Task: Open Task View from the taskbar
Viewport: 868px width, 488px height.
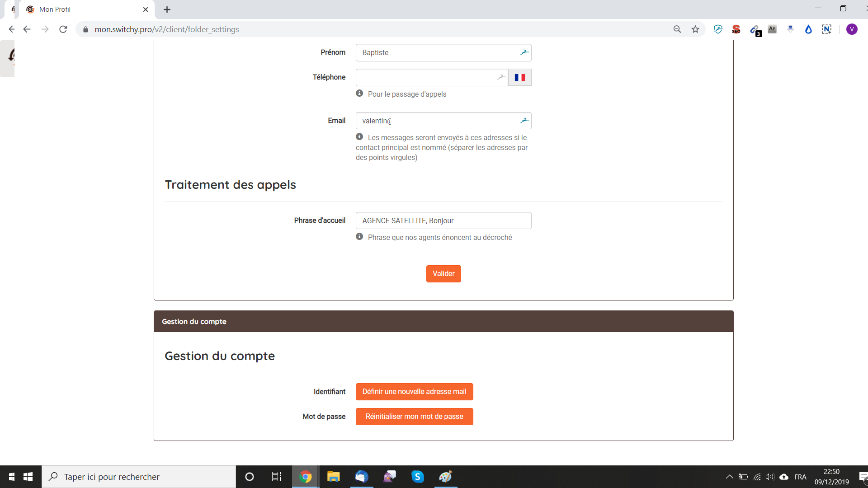Action: (x=276, y=477)
